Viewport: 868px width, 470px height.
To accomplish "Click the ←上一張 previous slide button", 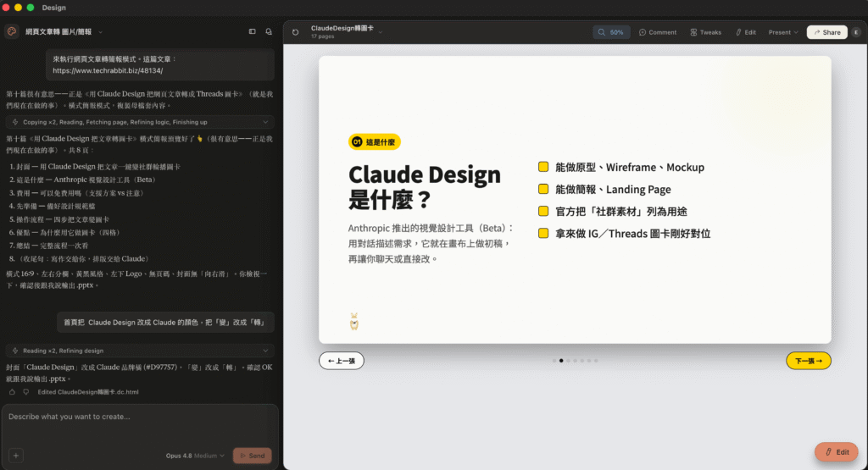I will pos(342,361).
